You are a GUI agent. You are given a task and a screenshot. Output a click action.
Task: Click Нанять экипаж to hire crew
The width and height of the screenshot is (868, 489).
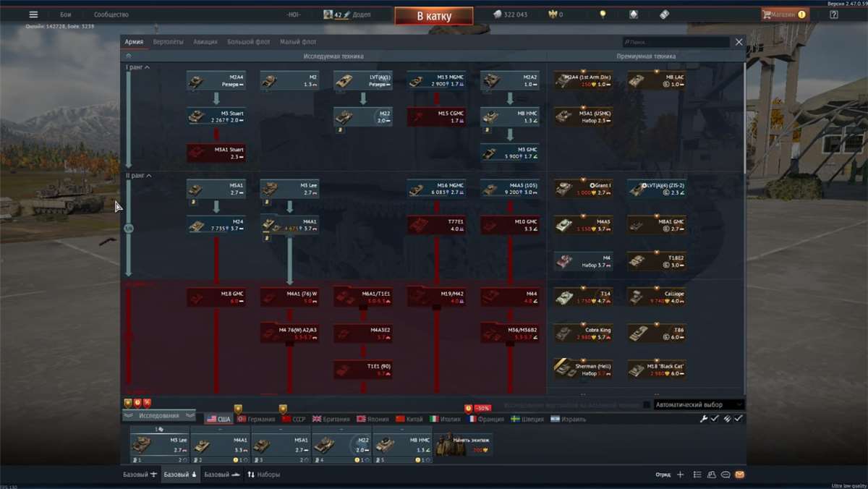463,445
